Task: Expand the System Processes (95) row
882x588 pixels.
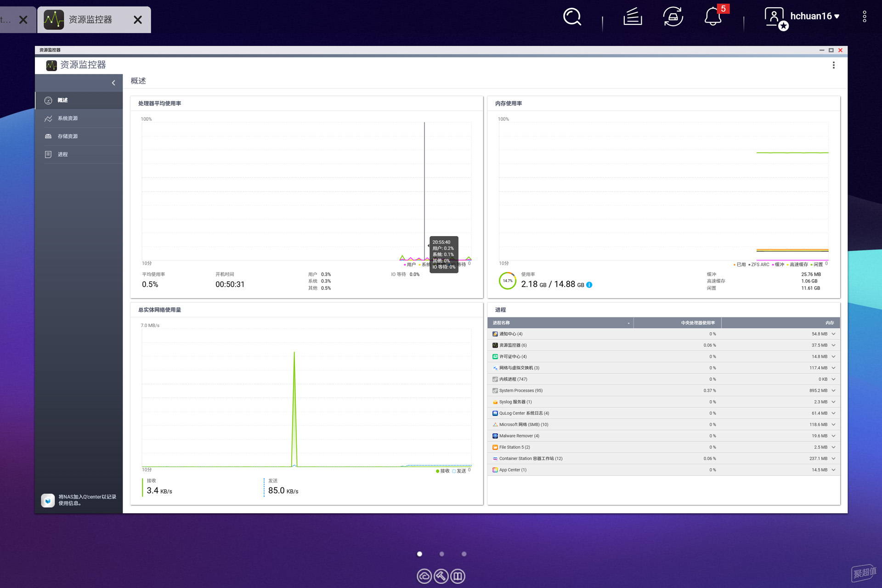Action: tap(833, 390)
